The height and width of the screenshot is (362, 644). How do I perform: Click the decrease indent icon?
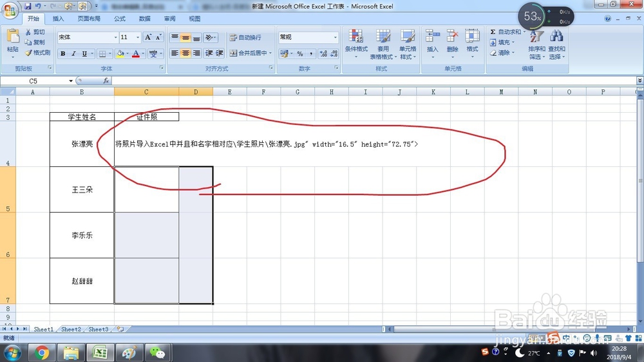(x=209, y=53)
